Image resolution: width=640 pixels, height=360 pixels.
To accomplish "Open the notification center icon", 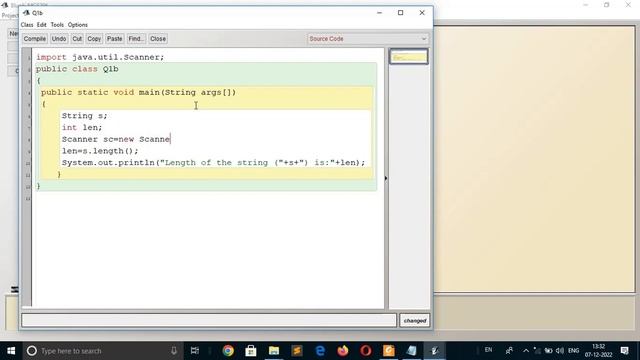I will (x=624, y=351).
